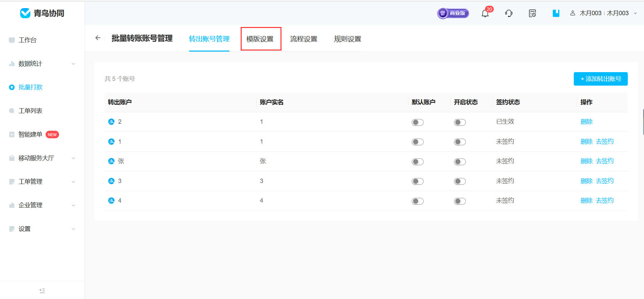Click the 移动服务大厅 sidebar icon
Viewport: 644px width, 299px height.
pos(12,158)
